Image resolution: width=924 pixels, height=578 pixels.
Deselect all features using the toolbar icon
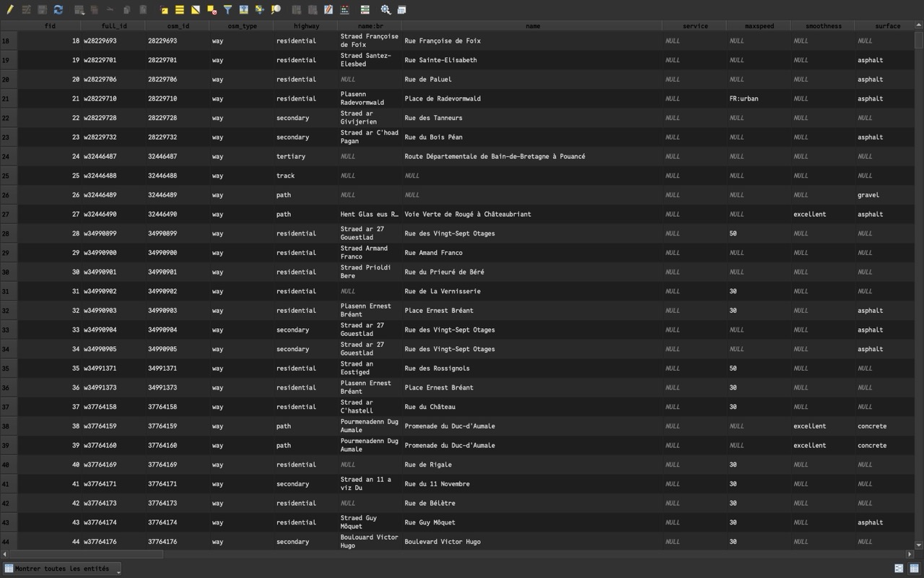(212, 10)
